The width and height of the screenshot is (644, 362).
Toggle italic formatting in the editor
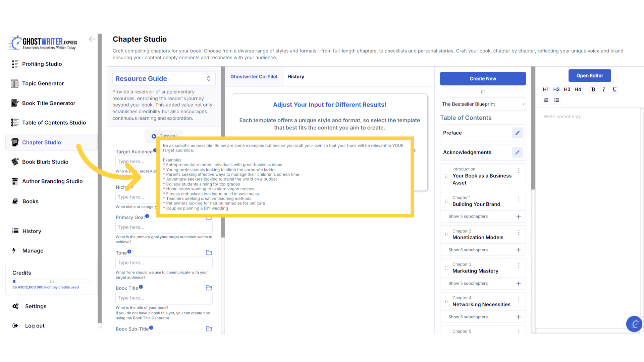(x=604, y=89)
